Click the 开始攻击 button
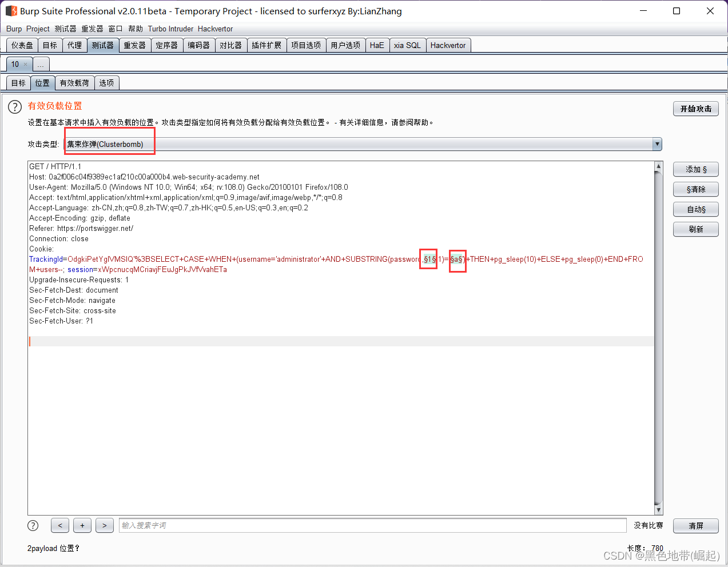Screen dimensions: 728x567 click(696, 109)
